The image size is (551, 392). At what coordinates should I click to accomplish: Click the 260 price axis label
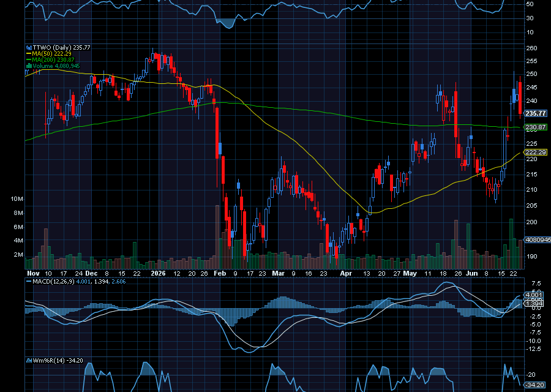(532, 48)
